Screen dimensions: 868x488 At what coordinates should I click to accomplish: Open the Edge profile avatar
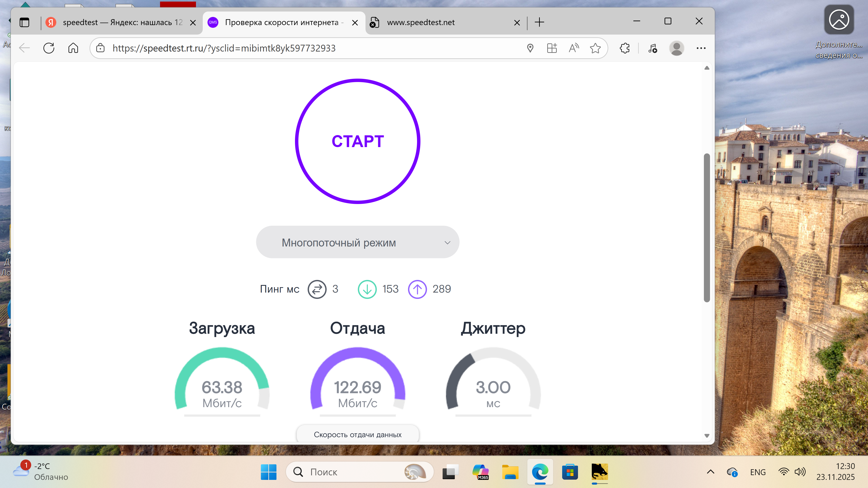pos(676,48)
